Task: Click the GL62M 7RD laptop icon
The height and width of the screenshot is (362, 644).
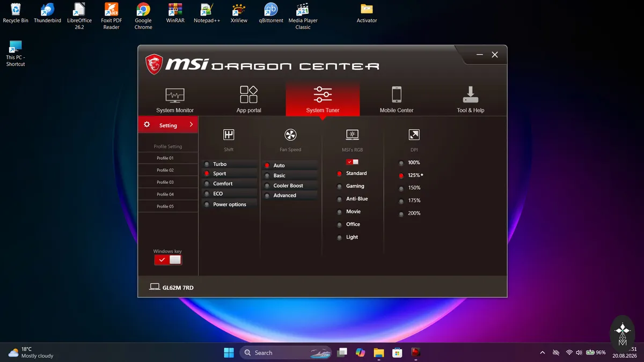Action: [155, 287]
